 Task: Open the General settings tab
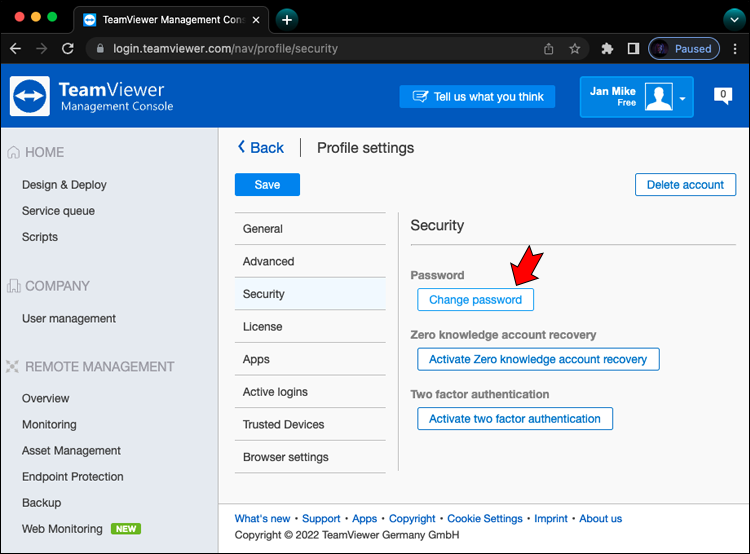(262, 229)
